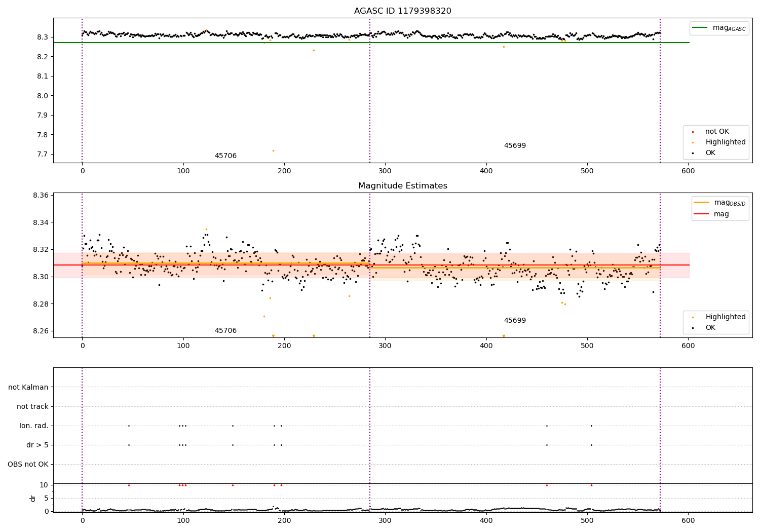The height and width of the screenshot is (532, 760).
Task: Click the "45699" obsid label in top plot
Action: 515,146
